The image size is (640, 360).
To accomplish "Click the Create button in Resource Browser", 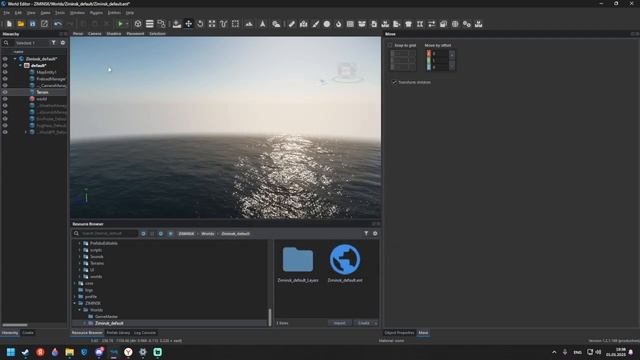I will 363,323.
